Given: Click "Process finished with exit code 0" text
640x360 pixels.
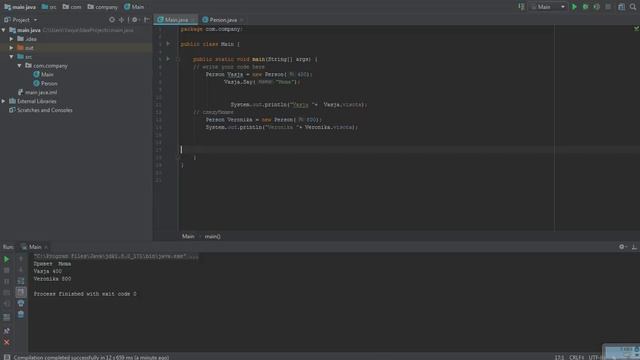Looking at the screenshot, I should [85, 294].
